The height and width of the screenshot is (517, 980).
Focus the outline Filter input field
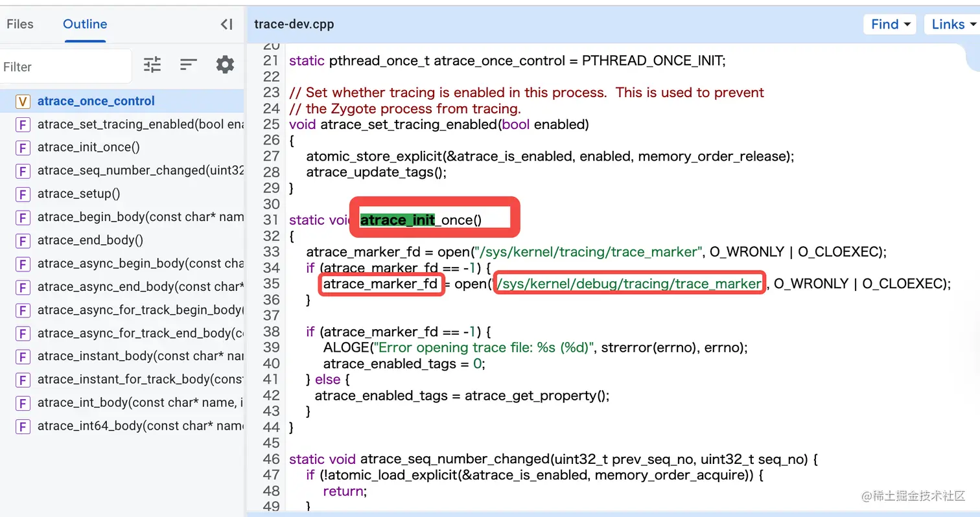point(65,67)
